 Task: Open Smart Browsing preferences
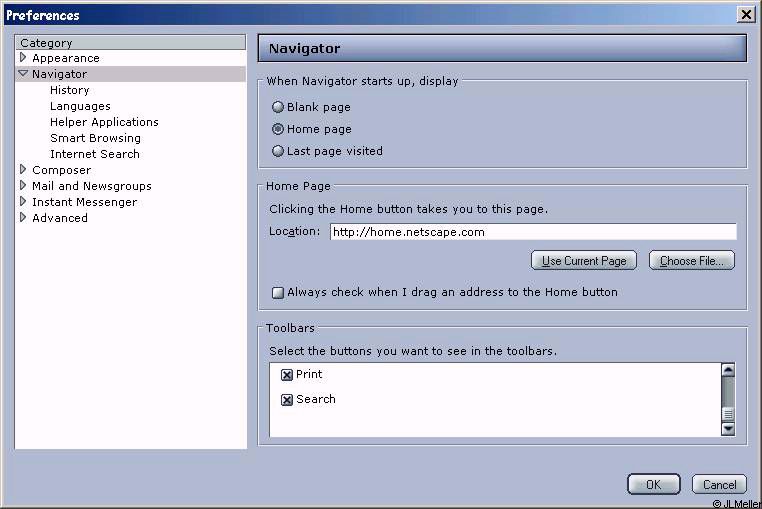tap(95, 138)
